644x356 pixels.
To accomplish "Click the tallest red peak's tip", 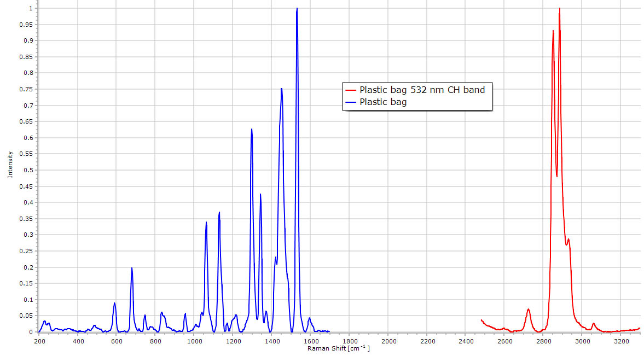I will [x=559, y=9].
